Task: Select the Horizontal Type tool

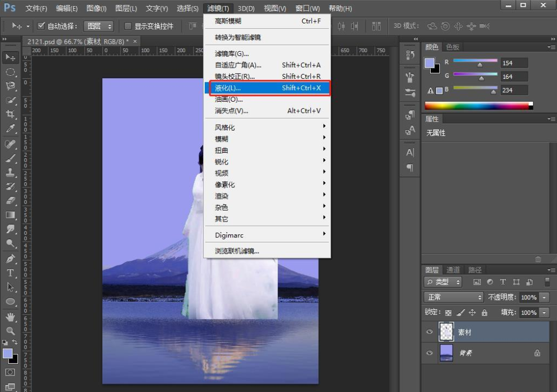Action: 10,273
